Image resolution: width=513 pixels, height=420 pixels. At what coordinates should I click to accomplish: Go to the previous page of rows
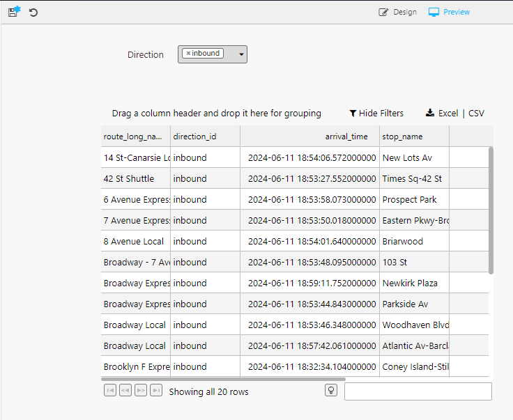point(125,391)
